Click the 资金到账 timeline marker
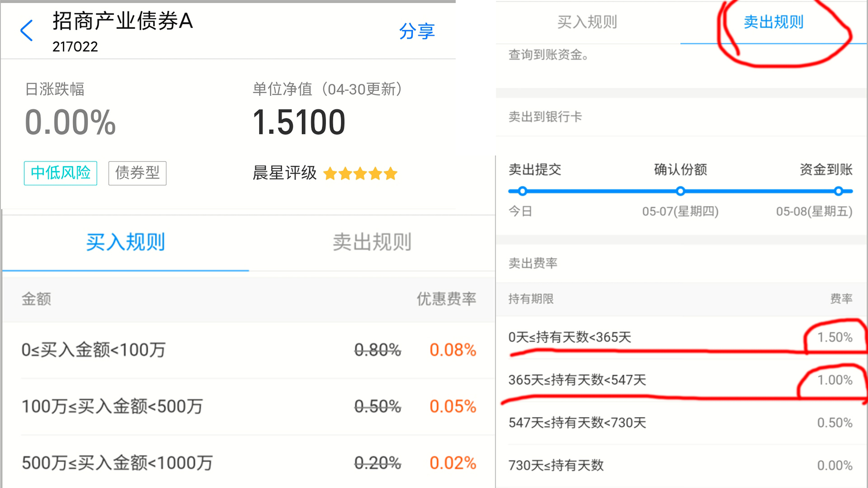Screen dimensions: 868x488 tap(839, 191)
